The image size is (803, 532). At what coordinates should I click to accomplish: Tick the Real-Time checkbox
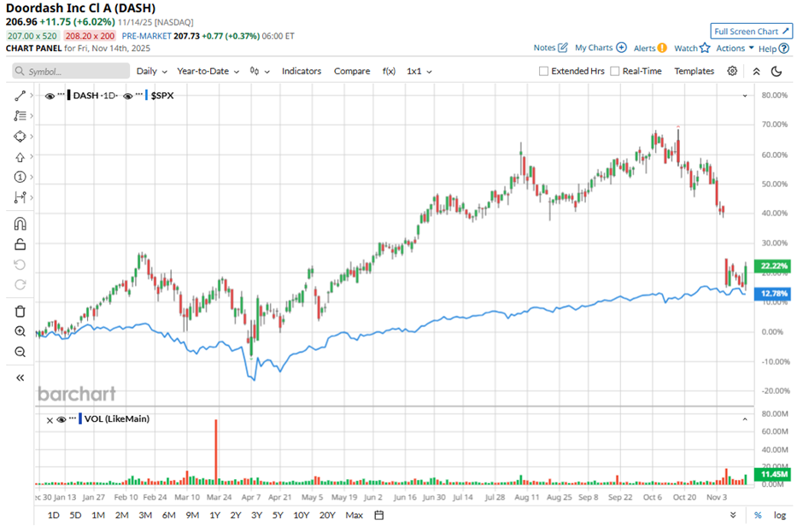[x=615, y=72]
